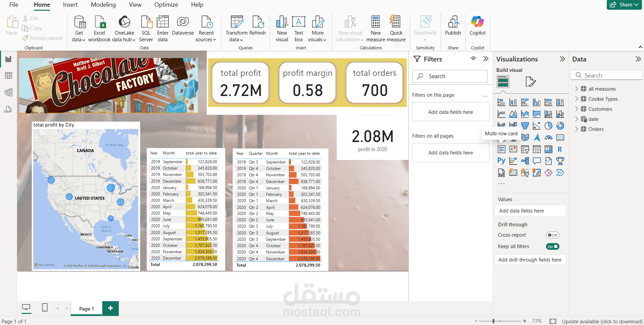Open Report view in left sidebar
The height and width of the screenshot is (325, 644).
(x=8, y=59)
